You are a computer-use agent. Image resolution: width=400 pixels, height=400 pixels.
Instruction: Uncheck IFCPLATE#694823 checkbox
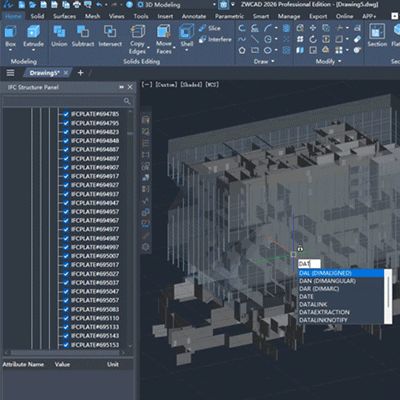(66, 132)
